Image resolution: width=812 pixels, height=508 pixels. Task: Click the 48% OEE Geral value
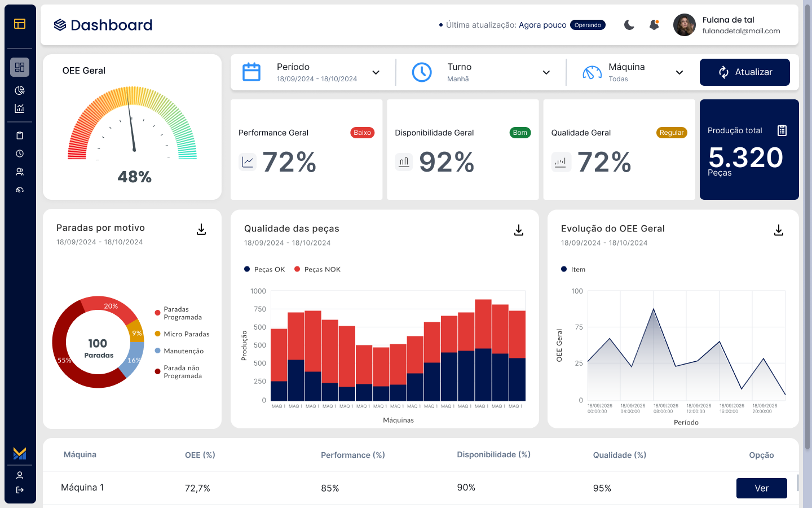pyautogui.click(x=134, y=177)
